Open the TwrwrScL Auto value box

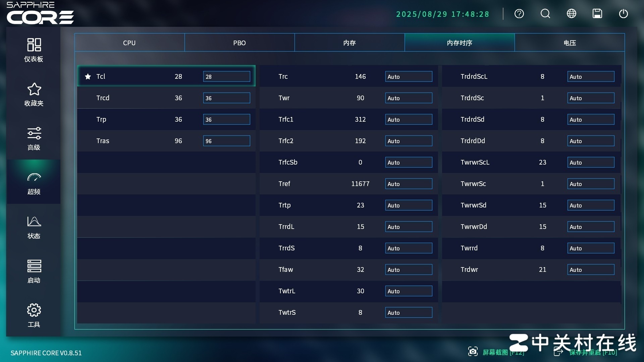point(590,163)
